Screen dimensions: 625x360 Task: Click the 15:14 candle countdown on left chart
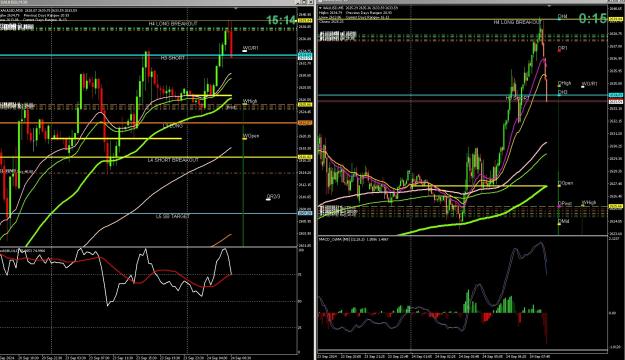click(281, 20)
